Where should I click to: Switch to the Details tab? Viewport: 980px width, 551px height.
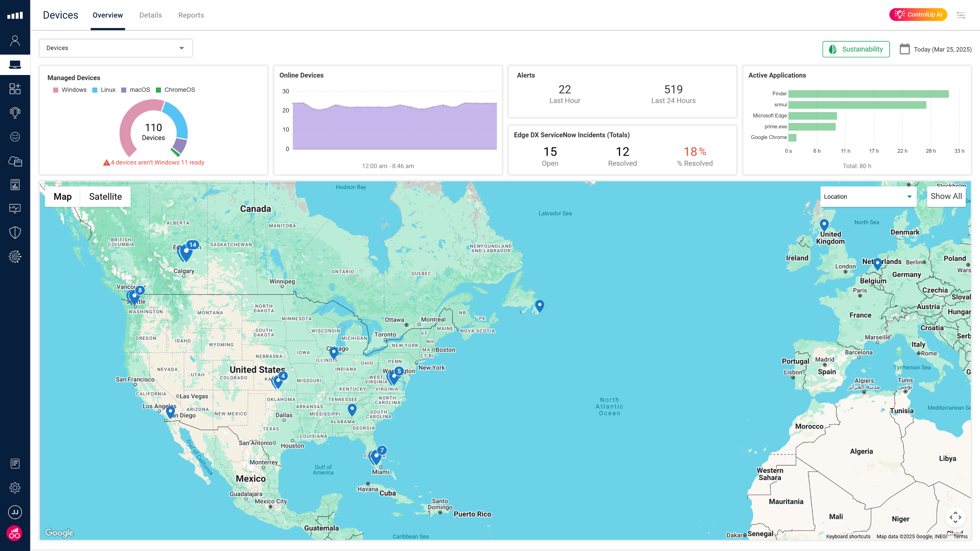click(x=150, y=15)
